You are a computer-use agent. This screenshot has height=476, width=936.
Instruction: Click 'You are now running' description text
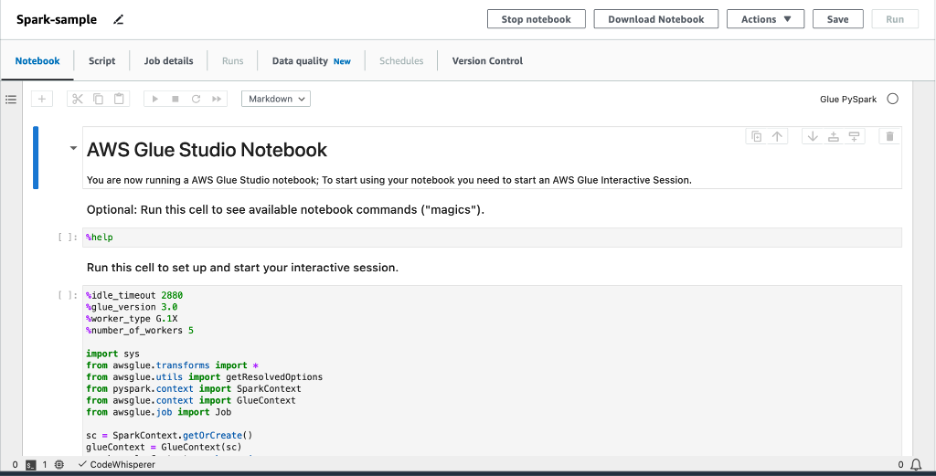[389, 180]
